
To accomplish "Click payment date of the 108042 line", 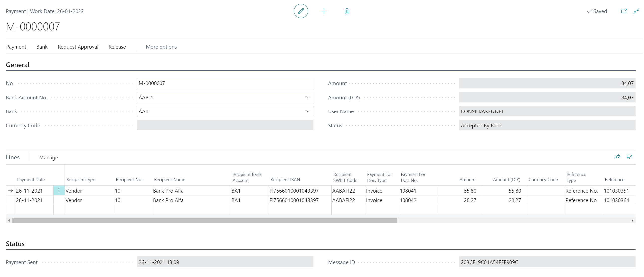I will pyautogui.click(x=34, y=200).
